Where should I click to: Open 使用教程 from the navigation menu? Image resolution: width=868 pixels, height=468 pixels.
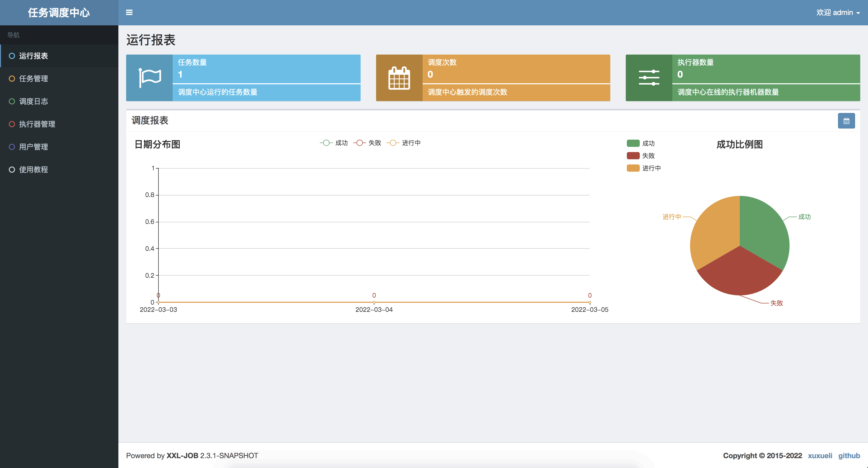pyautogui.click(x=33, y=170)
